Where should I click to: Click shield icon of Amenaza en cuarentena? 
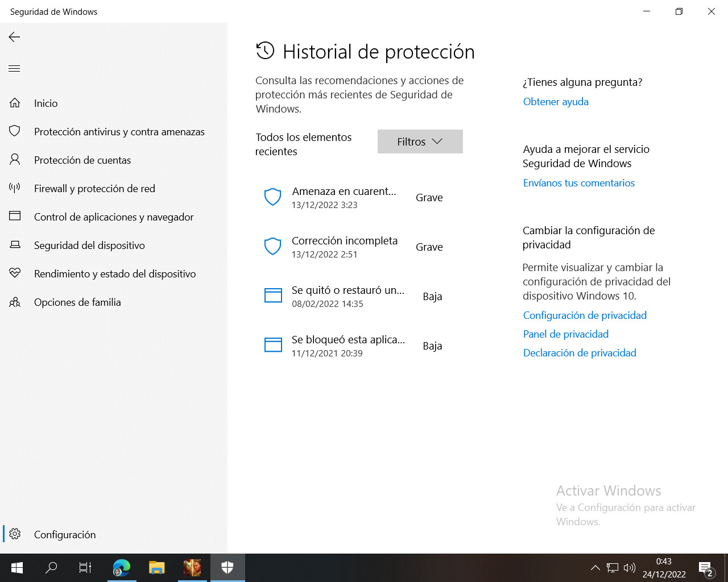[273, 197]
